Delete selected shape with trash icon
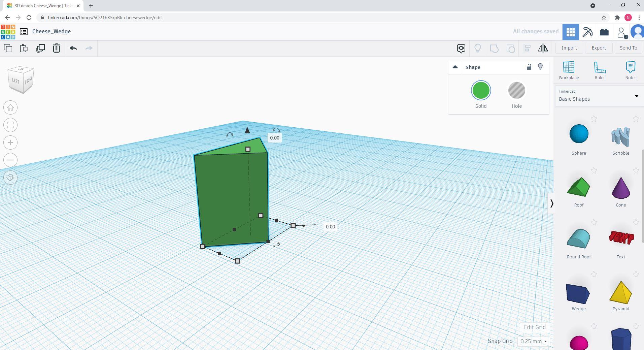This screenshot has width=644, height=350. click(57, 48)
